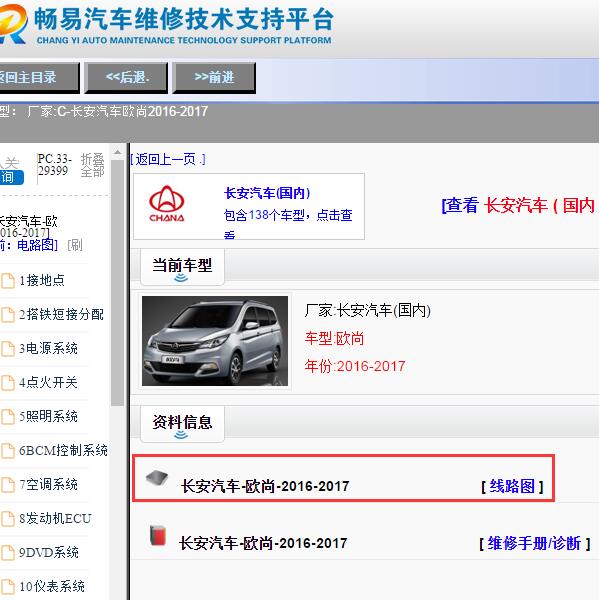
Task: Click the 车型:欧尚 text
Action: 334,339
